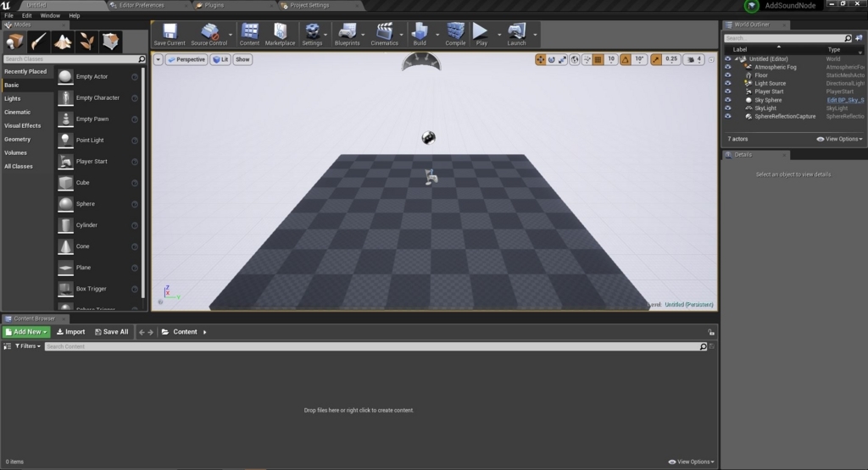Click the Build toolbar icon
Image resolution: width=868 pixels, height=470 pixels.
[x=420, y=34]
